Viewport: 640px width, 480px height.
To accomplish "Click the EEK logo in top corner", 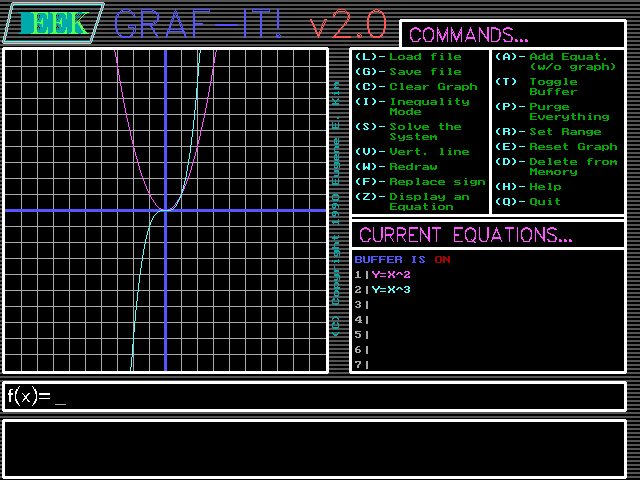I will [x=53, y=24].
